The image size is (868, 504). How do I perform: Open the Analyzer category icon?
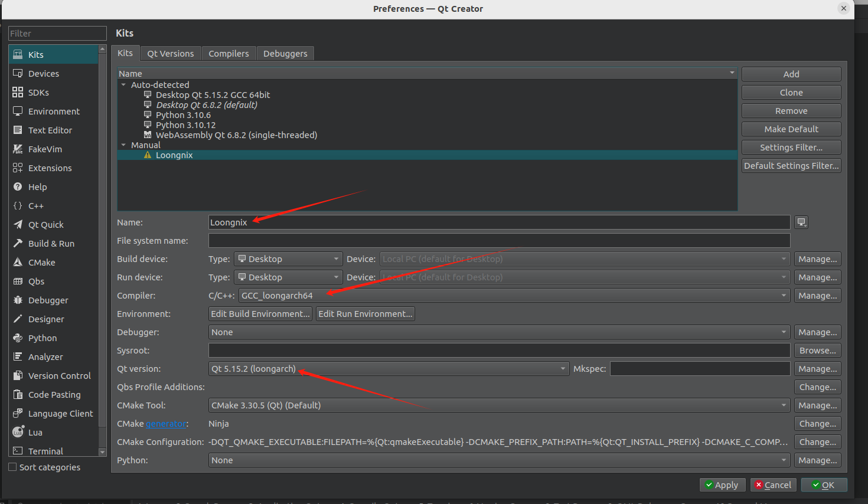point(18,356)
